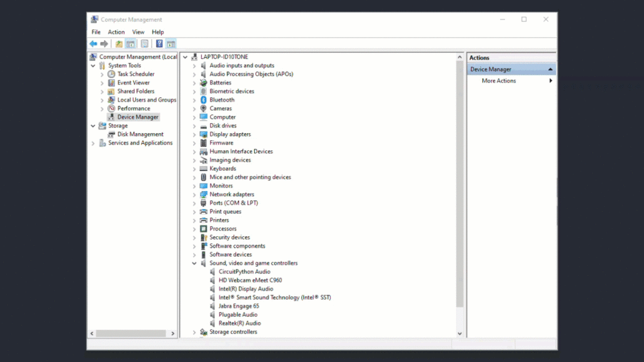This screenshot has height=362, width=644.
Task: Select the Jabra Engage 65 device
Action: tap(238, 306)
